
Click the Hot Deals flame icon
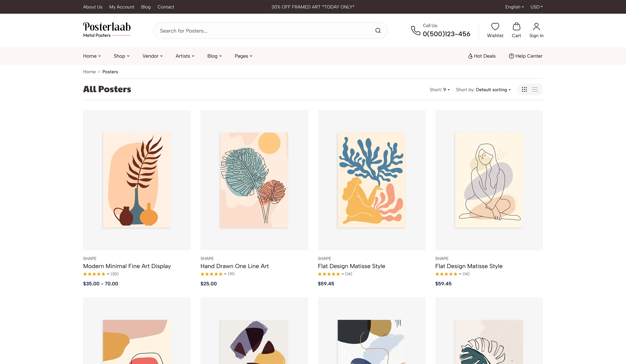[470, 56]
